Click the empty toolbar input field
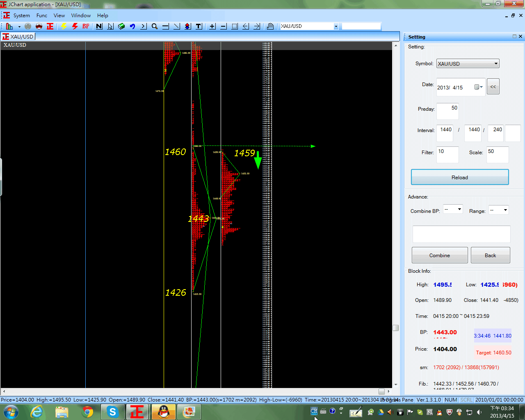Image resolution: width=525 pixels, height=420 pixels. point(361,26)
